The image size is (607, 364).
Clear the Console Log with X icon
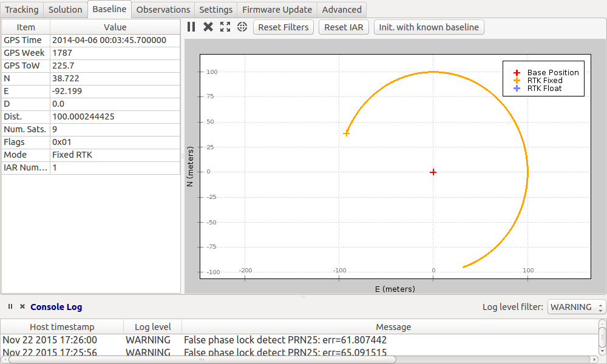pos(22,307)
